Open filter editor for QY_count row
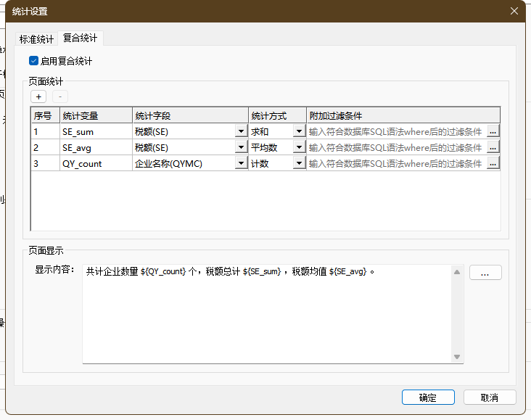This screenshot has height=420, width=531. click(493, 163)
